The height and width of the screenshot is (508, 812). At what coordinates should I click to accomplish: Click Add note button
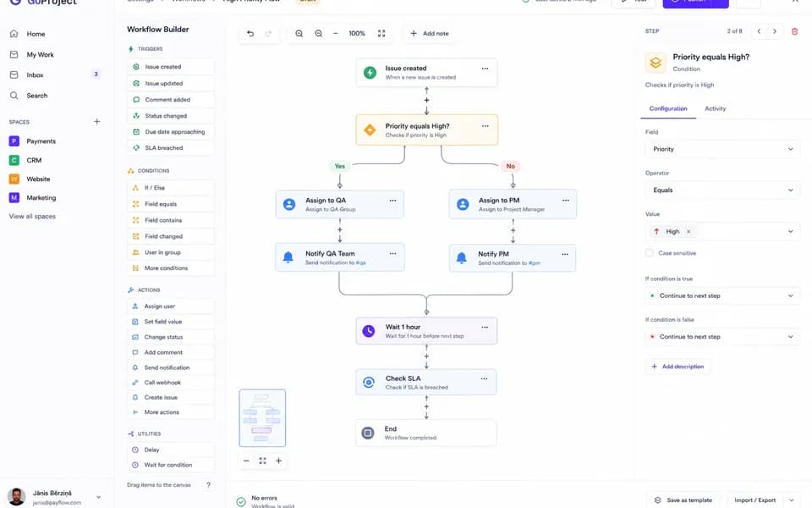pyautogui.click(x=430, y=33)
